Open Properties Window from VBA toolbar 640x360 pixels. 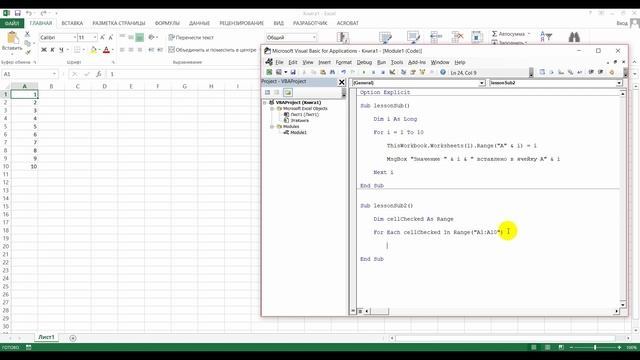click(x=413, y=72)
